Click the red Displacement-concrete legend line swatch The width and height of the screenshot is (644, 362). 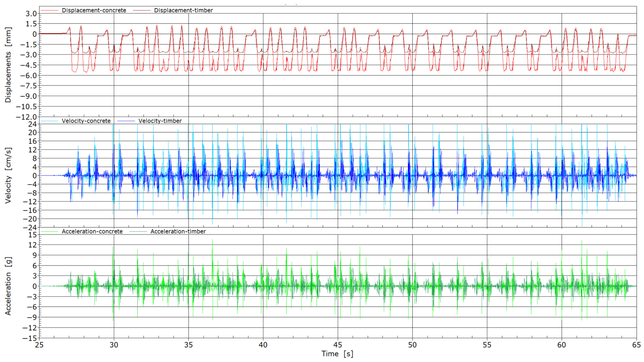pyautogui.click(x=49, y=10)
